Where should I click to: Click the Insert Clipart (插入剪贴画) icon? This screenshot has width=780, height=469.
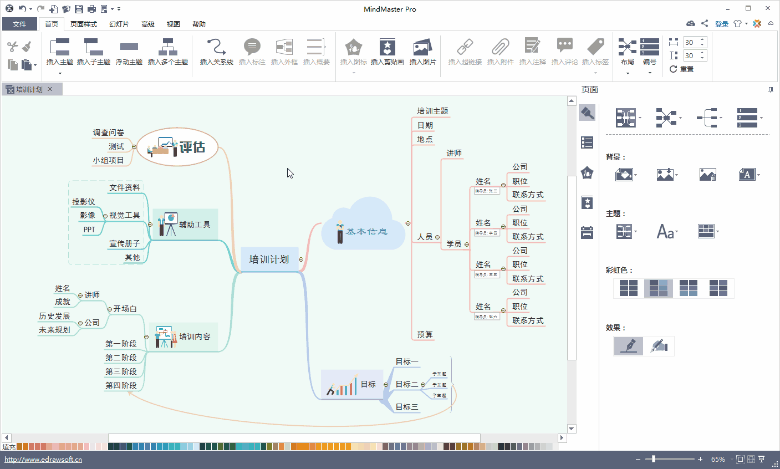(x=387, y=47)
